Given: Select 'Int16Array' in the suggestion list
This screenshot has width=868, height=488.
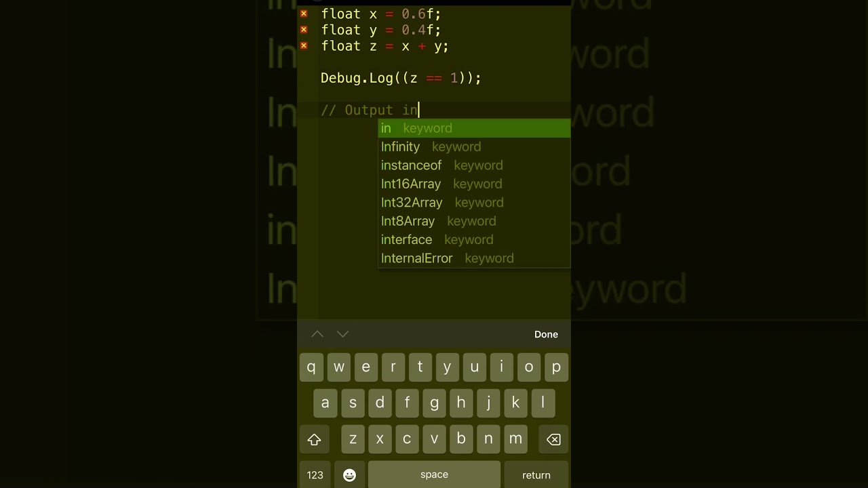Looking at the screenshot, I should pyautogui.click(x=474, y=184).
